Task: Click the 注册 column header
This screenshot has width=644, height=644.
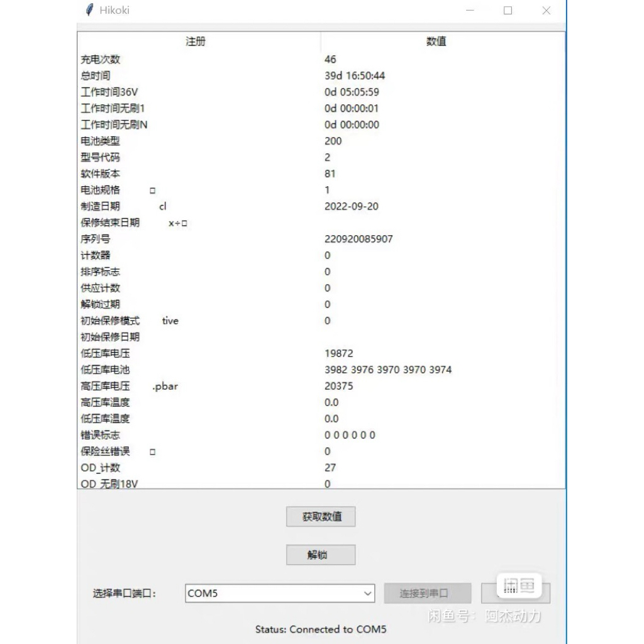Action: click(x=197, y=42)
